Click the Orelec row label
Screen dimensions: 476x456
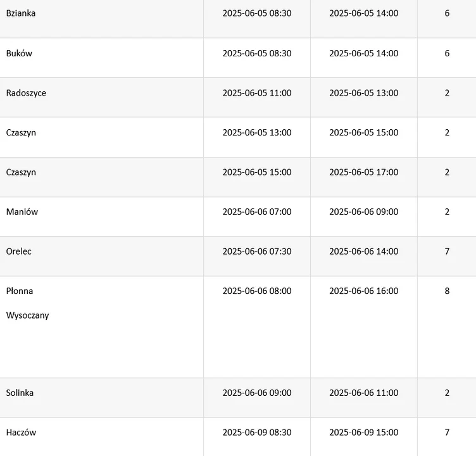coord(19,251)
